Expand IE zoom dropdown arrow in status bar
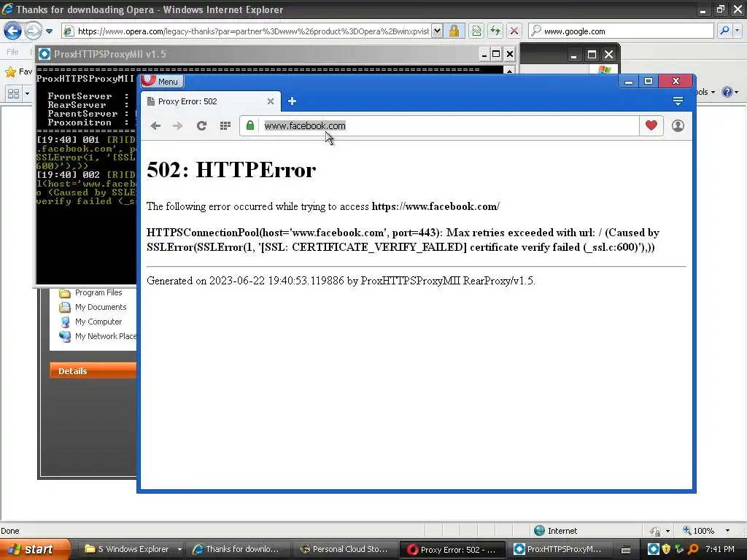 coord(727,531)
